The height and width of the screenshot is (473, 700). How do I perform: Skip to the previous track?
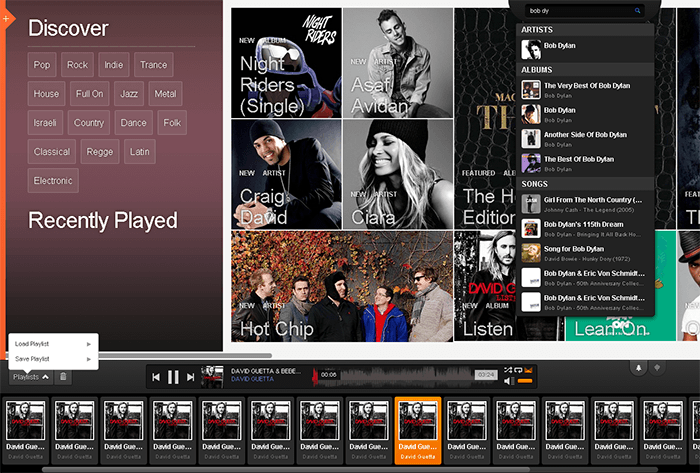point(156,378)
